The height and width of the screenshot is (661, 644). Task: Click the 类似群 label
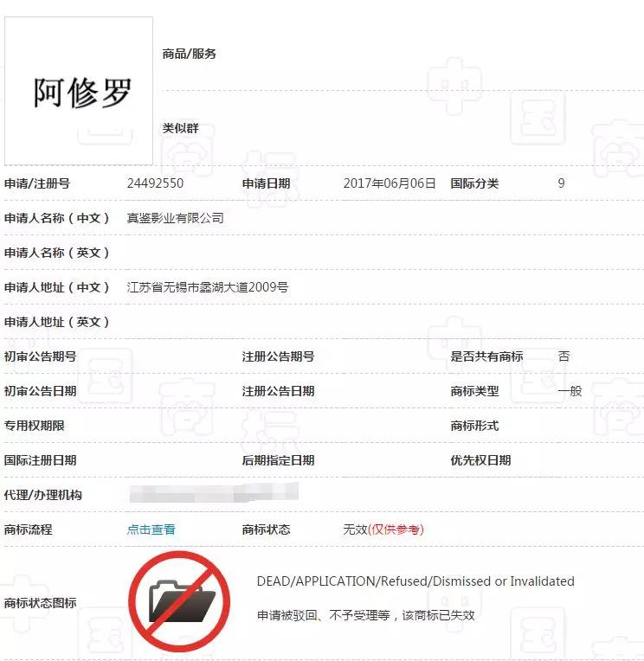point(180,128)
